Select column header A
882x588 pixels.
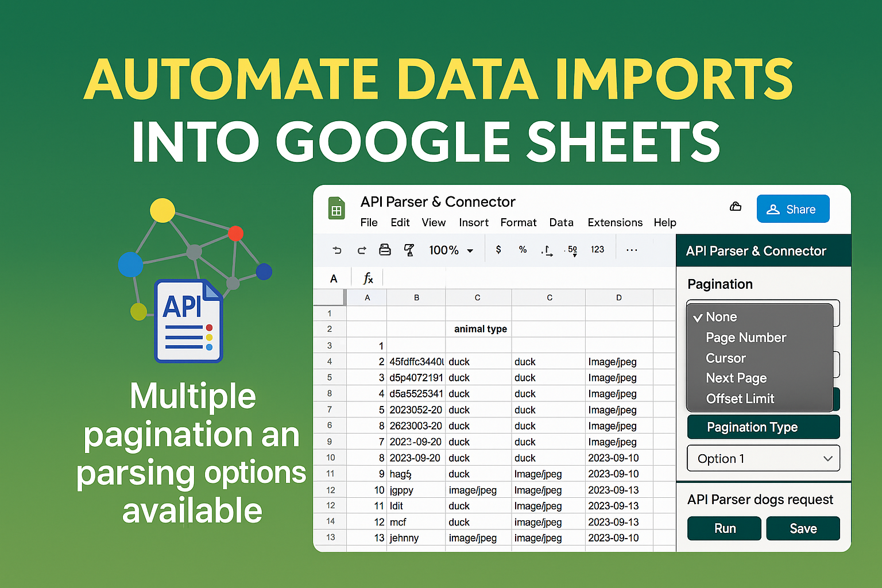pyautogui.click(x=367, y=297)
